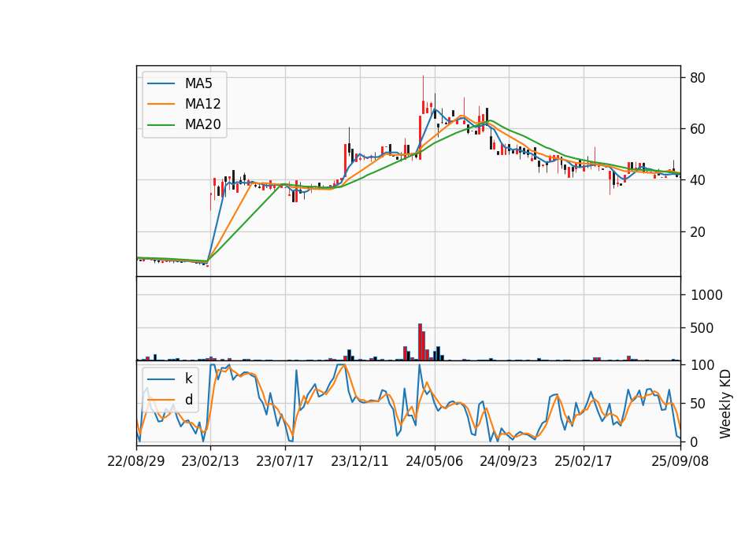Click the d legend label
Image resolution: width=756 pixels, height=543 pixels.
pos(188,400)
